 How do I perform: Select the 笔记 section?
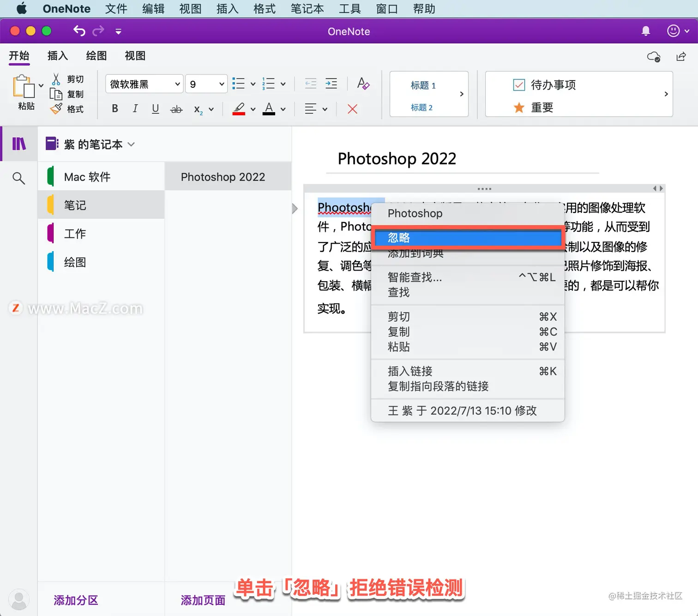pos(101,205)
